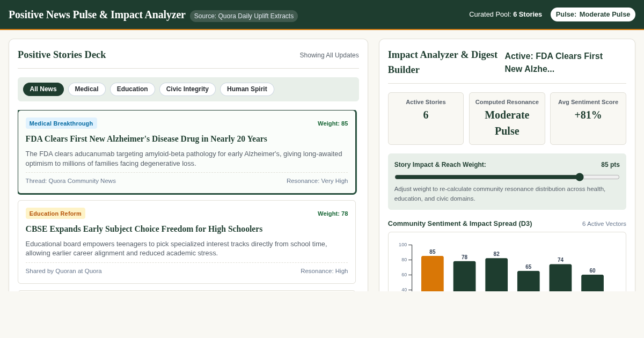Select the chart bar labeled 78

click(x=464, y=276)
